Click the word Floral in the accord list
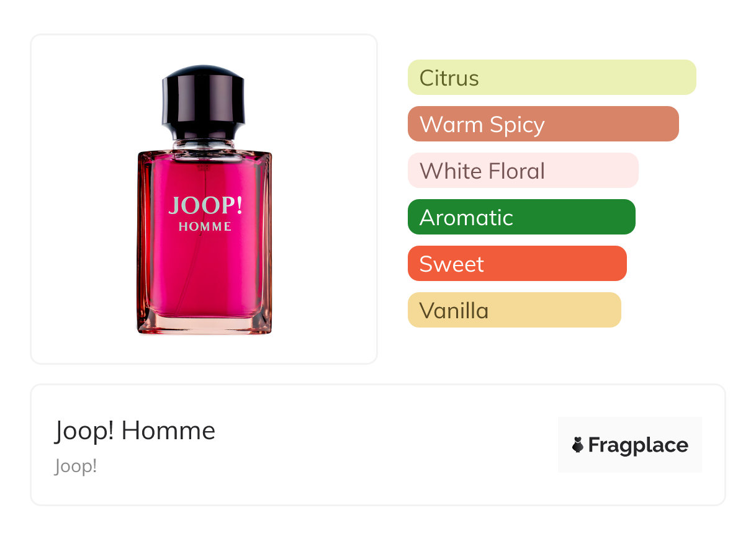The image size is (756, 536). click(516, 171)
